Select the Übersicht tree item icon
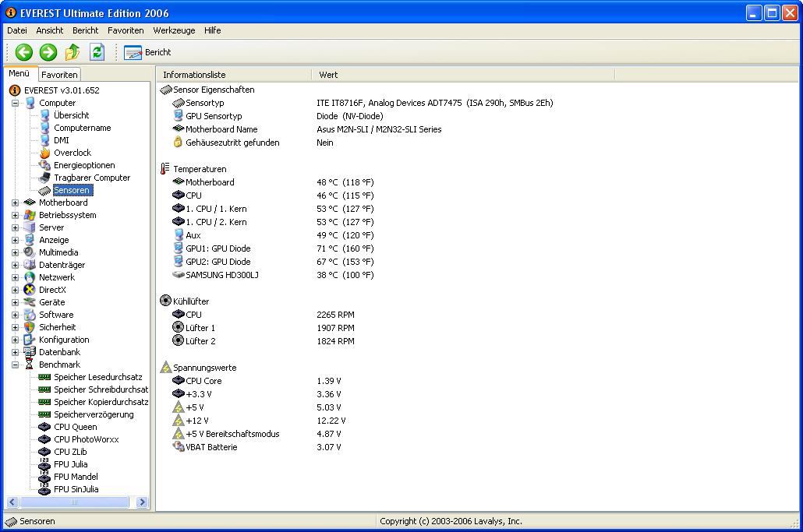Screen dimensions: 803x532 point(44,115)
